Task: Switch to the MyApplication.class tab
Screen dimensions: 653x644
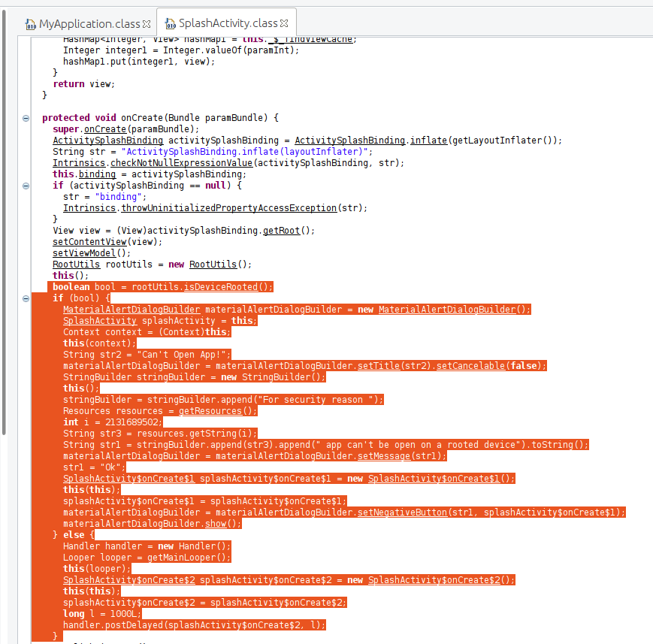Action: click(89, 23)
